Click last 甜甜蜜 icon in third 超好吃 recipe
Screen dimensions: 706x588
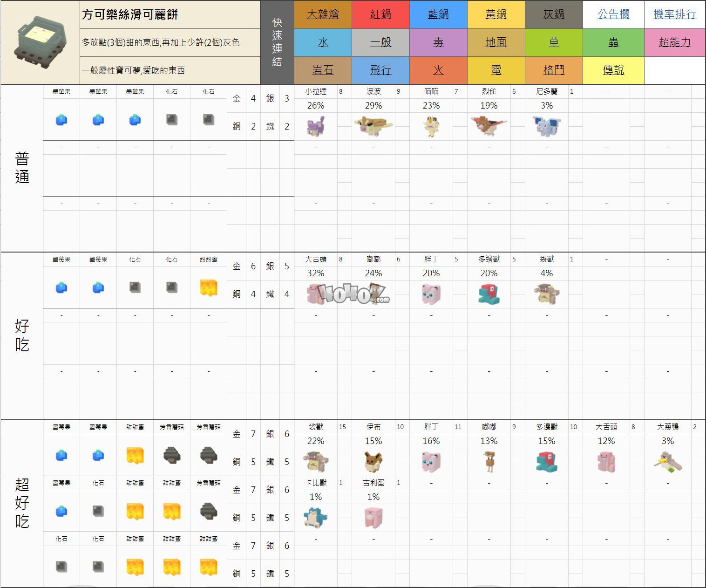[209, 567]
